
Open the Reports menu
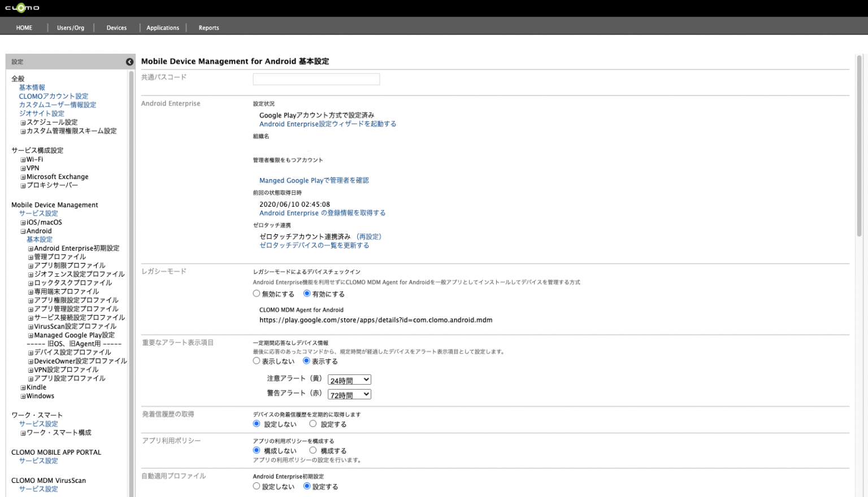[209, 28]
